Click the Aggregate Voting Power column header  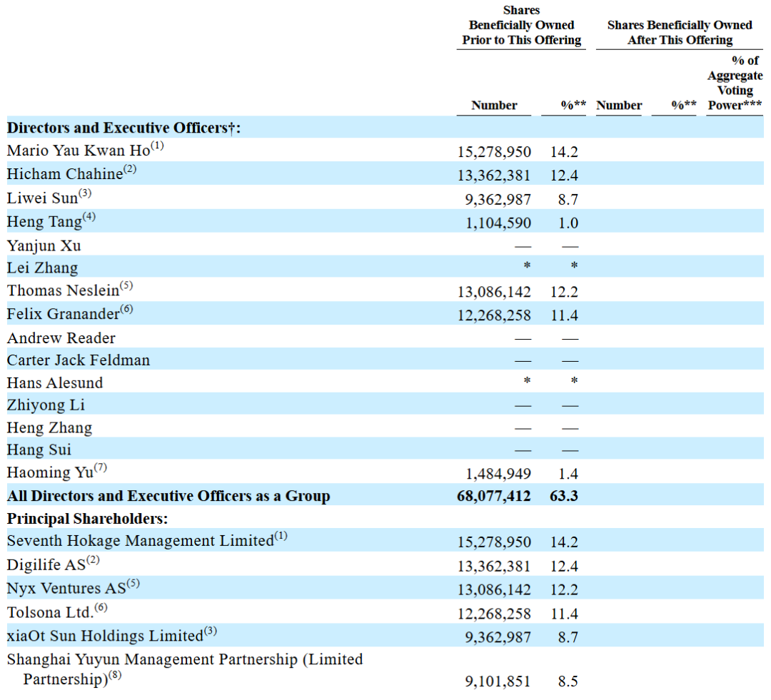[x=735, y=83]
